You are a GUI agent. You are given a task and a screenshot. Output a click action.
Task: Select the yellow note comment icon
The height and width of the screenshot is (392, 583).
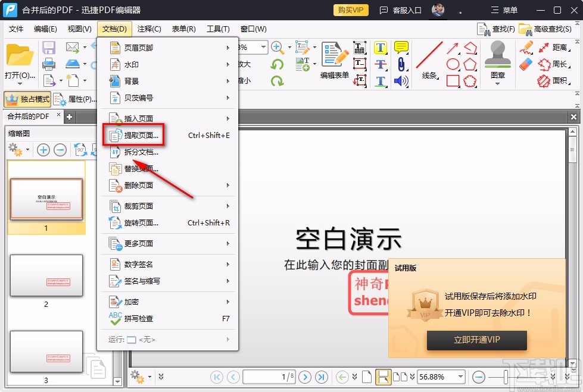point(401,48)
